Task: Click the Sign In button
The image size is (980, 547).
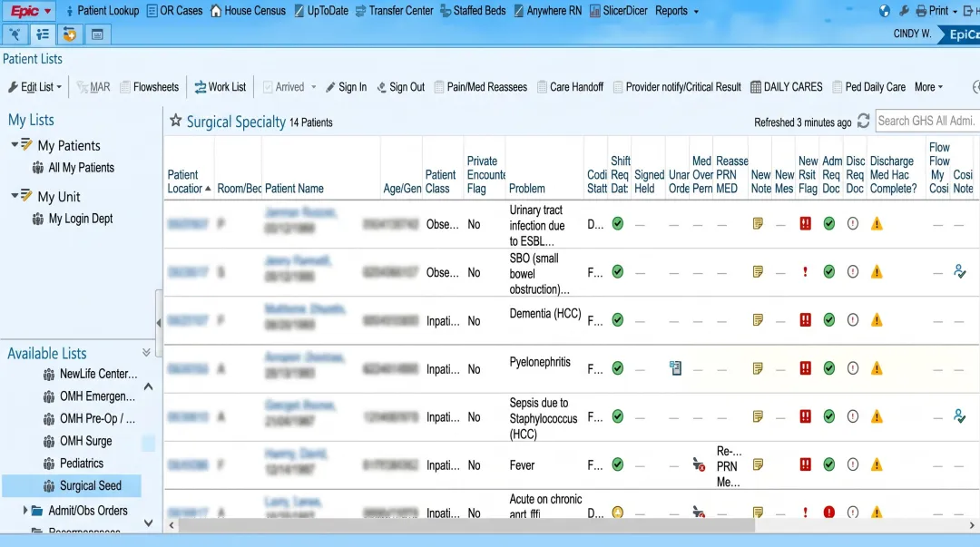Action: [347, 87]
